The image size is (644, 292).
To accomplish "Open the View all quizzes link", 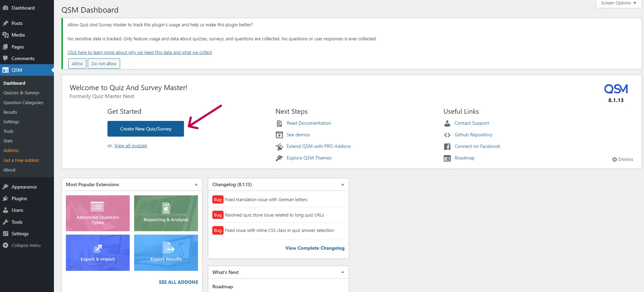I will click(131, 146).
